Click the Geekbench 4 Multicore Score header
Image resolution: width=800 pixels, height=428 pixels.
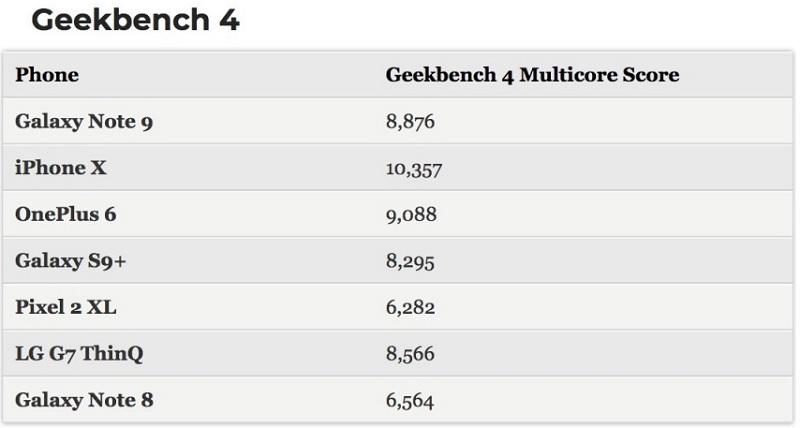click(x=532, y=75)
